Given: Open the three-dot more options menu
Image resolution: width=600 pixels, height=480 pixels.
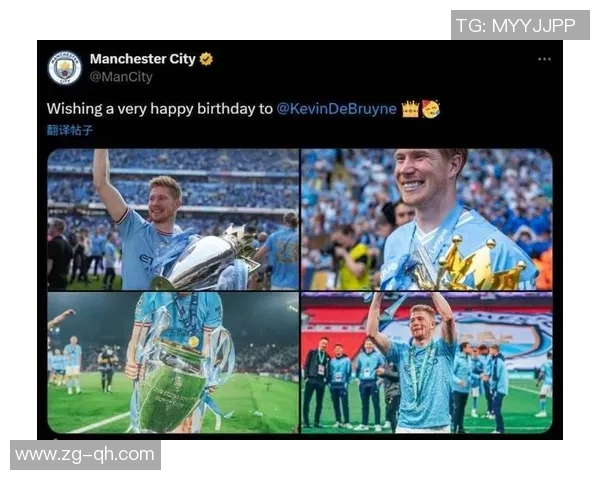Looking at the screenshot, I should click(x=544, y=59).
